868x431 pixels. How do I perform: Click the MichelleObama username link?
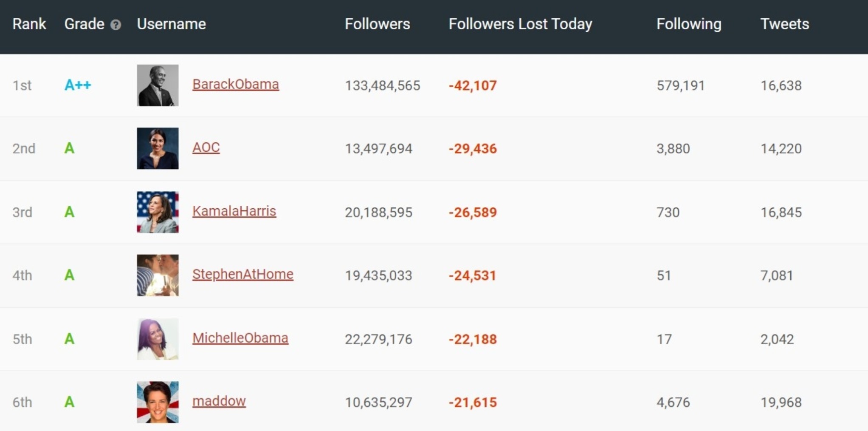(x=240, y=338)
